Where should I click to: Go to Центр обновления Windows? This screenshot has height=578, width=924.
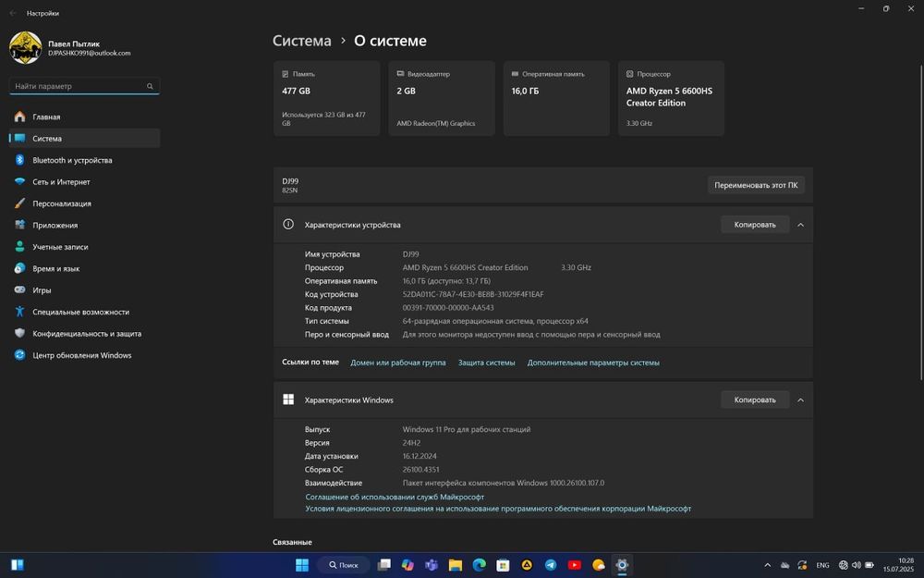click(x=82, y=355)
